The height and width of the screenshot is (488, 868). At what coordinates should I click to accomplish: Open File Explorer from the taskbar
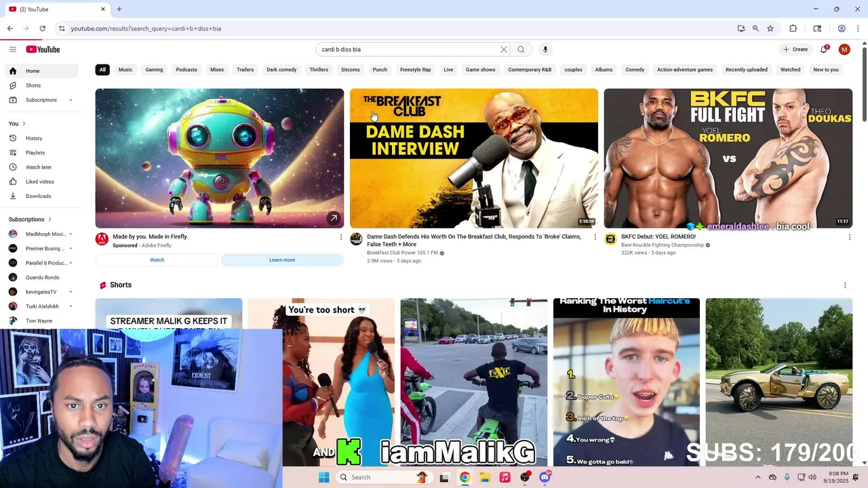pyautogui.click(x=485, y=477)
